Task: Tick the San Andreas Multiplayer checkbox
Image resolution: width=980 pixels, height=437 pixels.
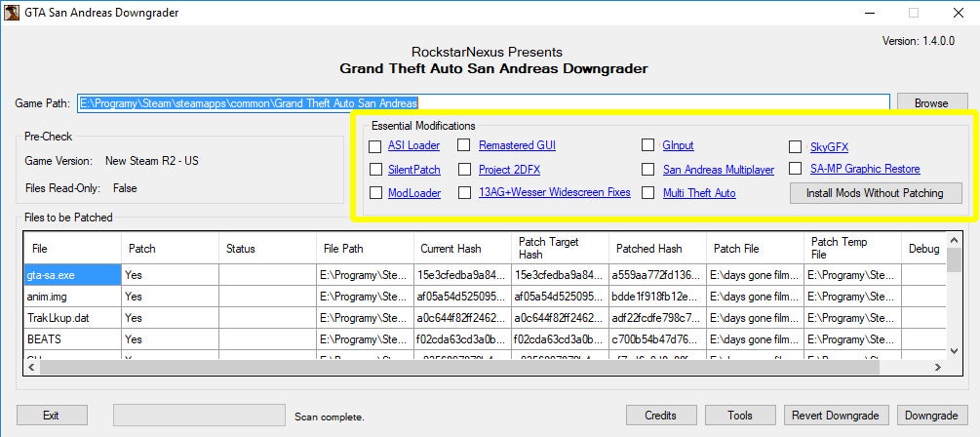Action: (x=647, y=170)
